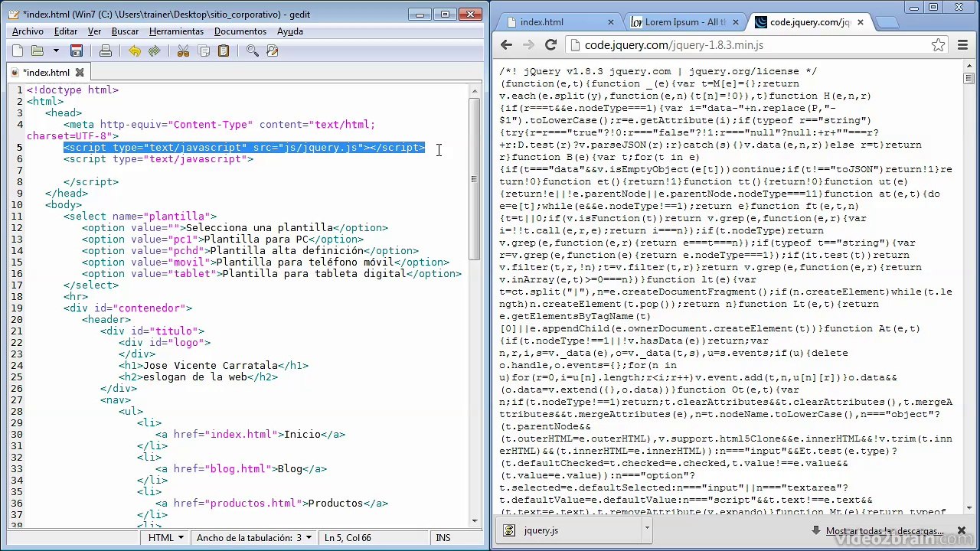Click the select name="plantilla" line

140,216
